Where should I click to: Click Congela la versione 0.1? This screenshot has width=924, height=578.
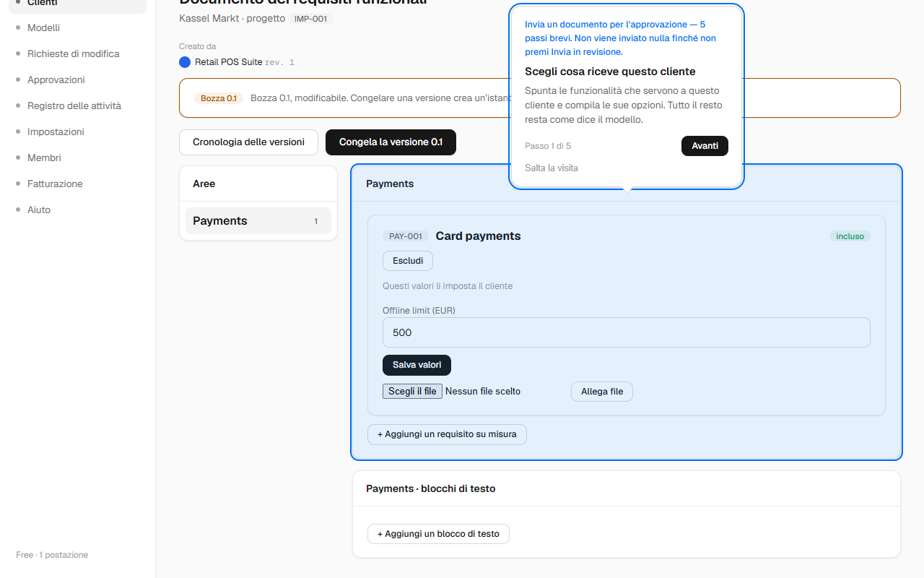(391, 142)
